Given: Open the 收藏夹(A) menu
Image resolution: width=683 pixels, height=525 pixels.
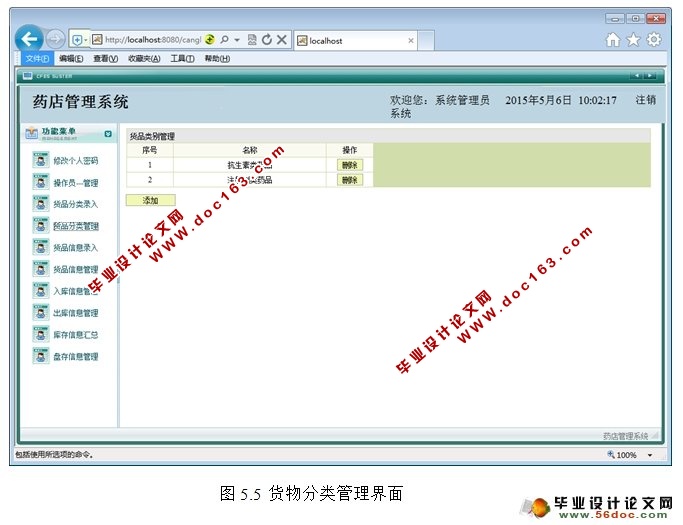Looking at the screenshot, I should click(144, 58).
